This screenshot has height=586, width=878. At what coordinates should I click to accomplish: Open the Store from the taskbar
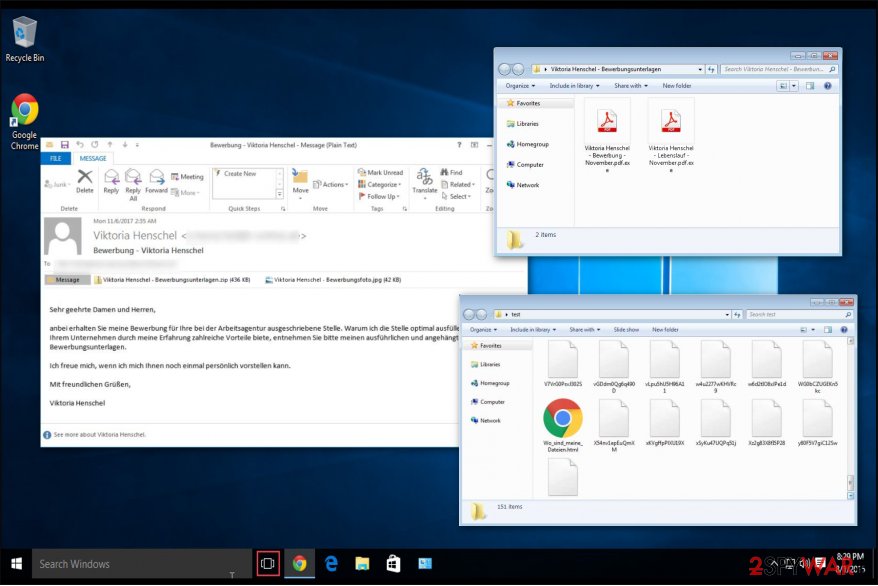(394, 564)
